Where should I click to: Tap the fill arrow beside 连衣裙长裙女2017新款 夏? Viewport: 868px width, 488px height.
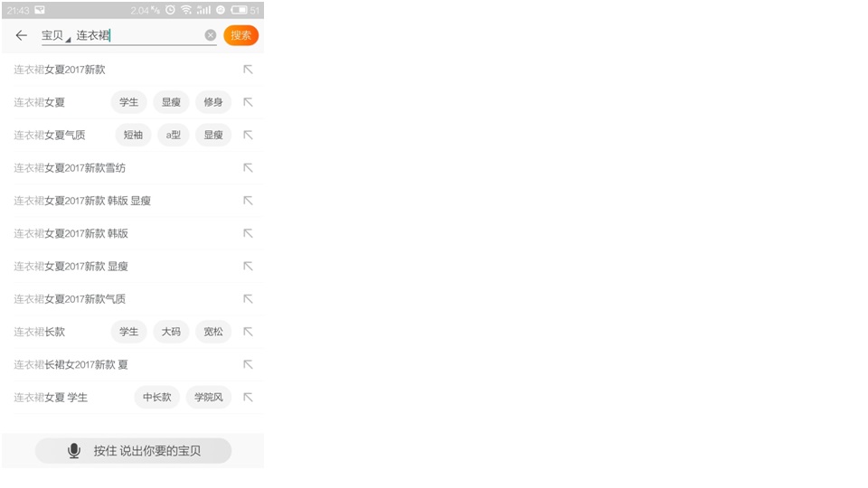[248, 364]
